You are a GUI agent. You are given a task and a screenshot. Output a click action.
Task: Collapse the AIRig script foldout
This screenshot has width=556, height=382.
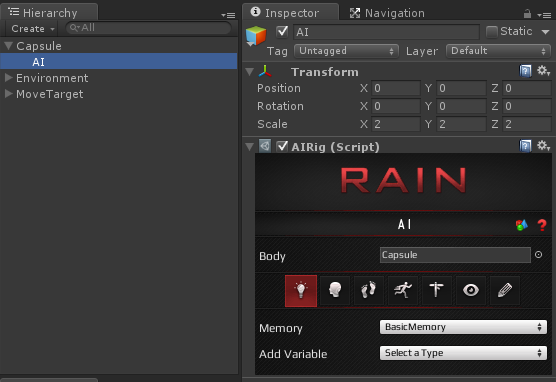pos(250,147)
